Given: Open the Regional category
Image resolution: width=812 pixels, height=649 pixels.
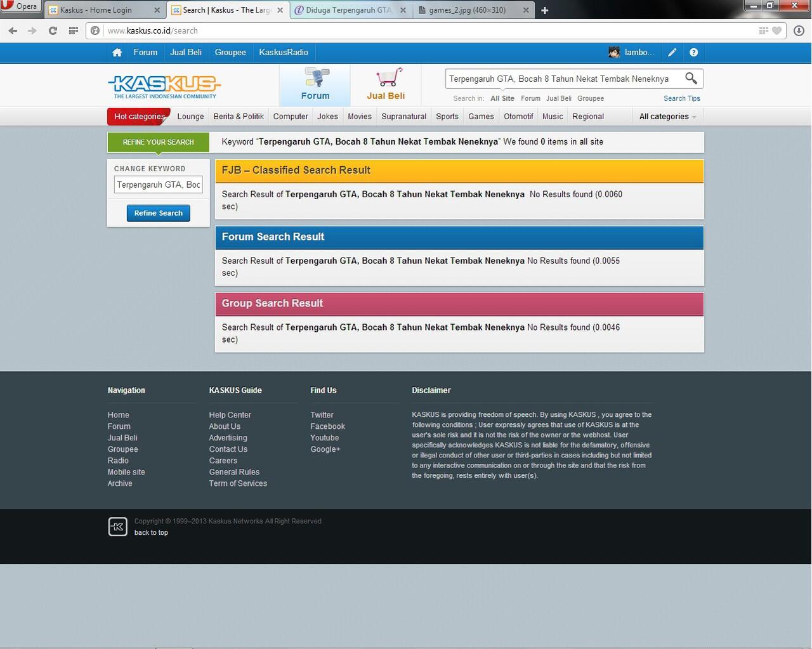Looking at the screenshot, I should [588, 117].
